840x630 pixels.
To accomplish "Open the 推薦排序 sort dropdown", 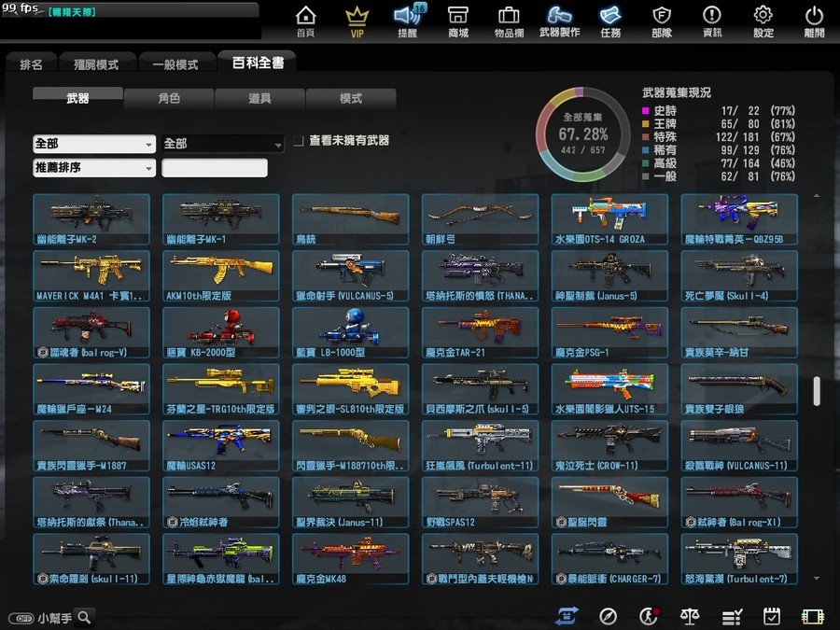I will (94, 168).
